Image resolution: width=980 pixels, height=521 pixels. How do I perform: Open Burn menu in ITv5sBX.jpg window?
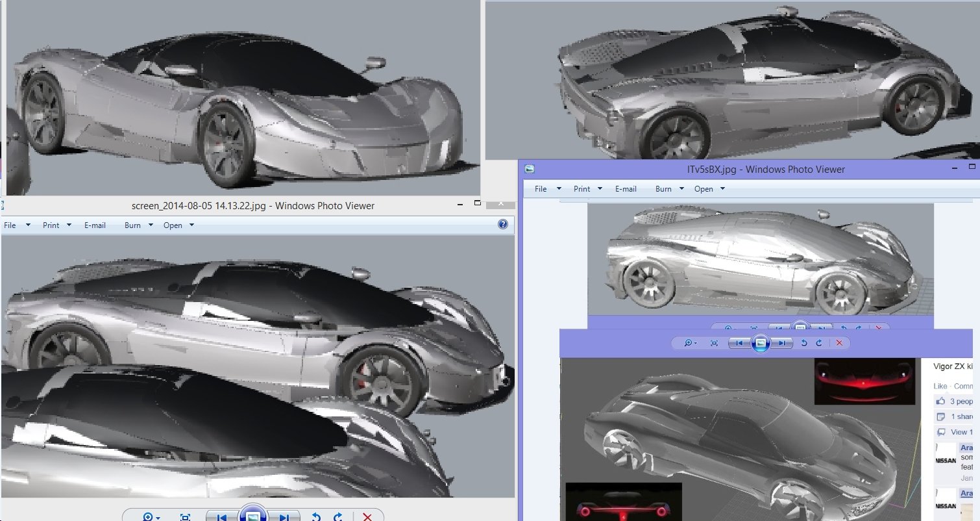click(x=663, y=189)
